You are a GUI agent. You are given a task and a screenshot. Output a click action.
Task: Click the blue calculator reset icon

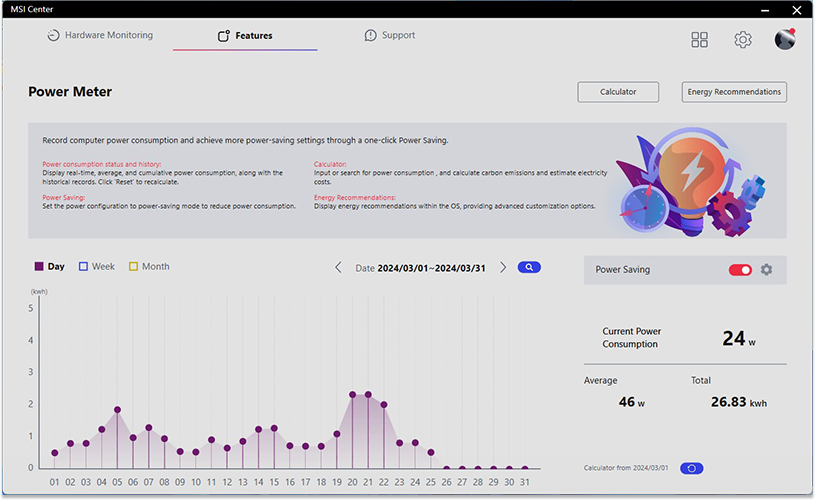[692, 468]
